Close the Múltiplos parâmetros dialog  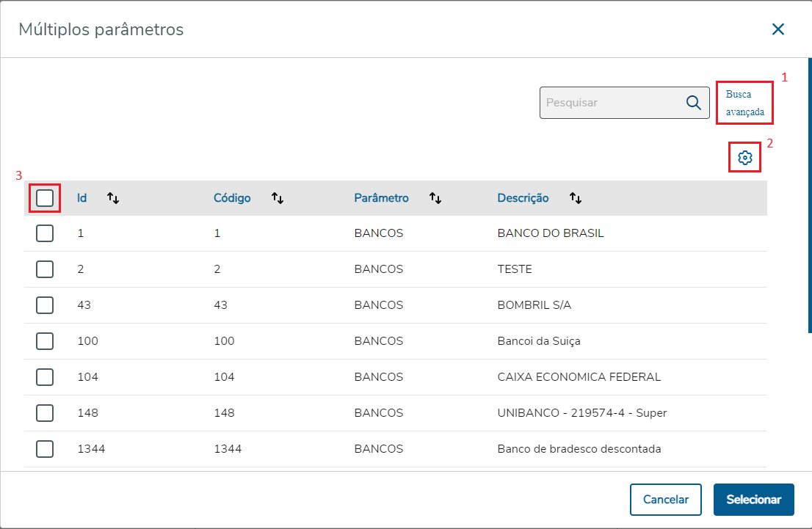778,29
